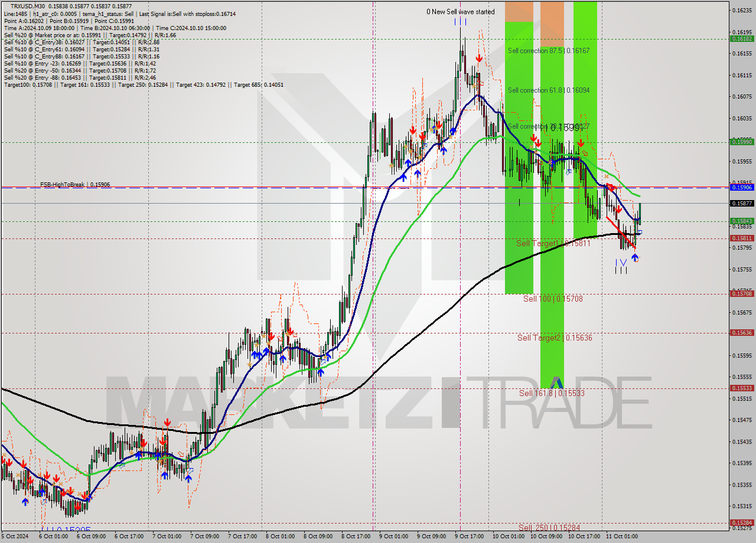Click the '9 Oct 01:00' time axis label
This screenshot has height=543, width=756.
[394, 537]
